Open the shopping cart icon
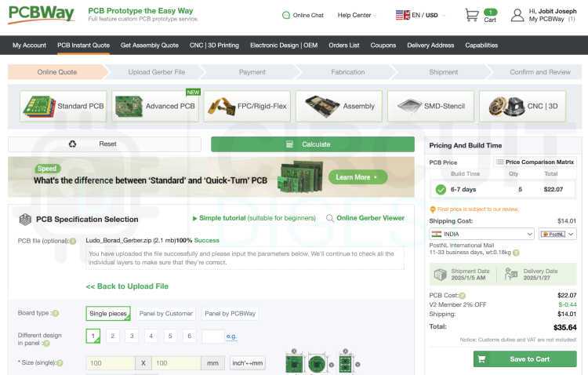The height and width of the screenshot is (375, 588). click(x=472, y=16)
